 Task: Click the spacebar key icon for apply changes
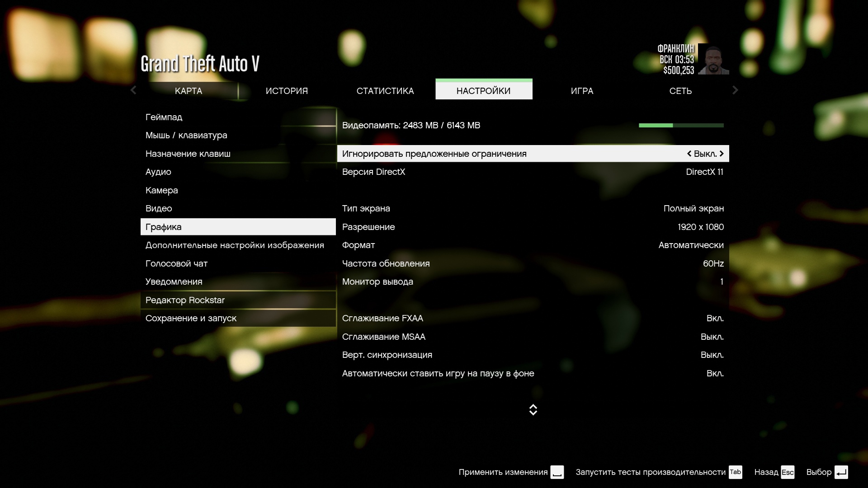(x=557, y=472)
